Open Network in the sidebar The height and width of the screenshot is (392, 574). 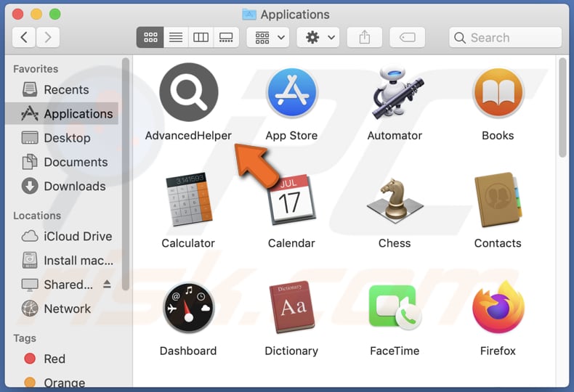[62, 309]
